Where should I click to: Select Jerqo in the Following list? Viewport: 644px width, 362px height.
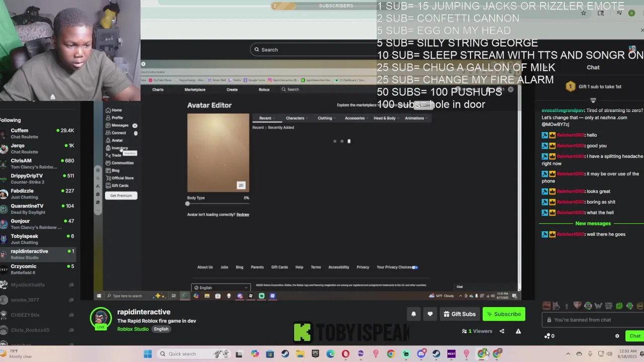coord(38,148)
